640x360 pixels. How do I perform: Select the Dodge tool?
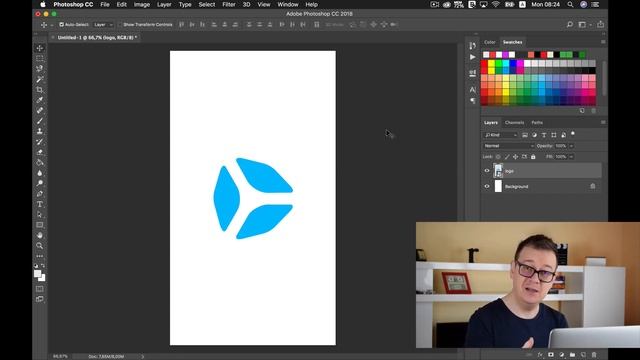point(40,183)
